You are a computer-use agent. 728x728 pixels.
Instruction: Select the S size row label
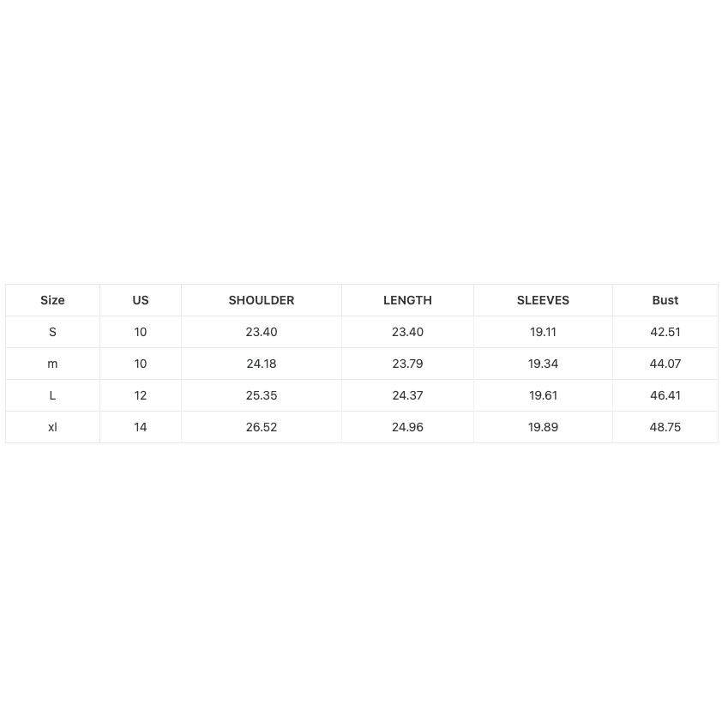(x=52, y=332)
